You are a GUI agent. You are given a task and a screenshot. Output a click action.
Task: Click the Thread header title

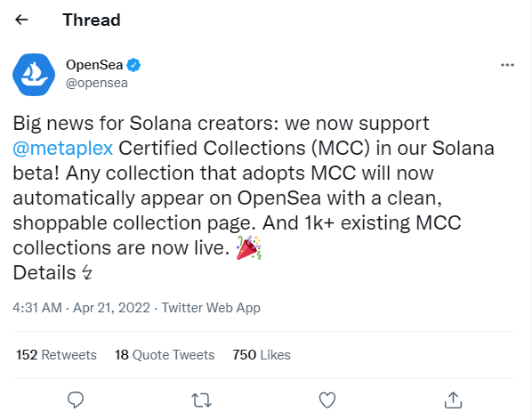point(92,20)
